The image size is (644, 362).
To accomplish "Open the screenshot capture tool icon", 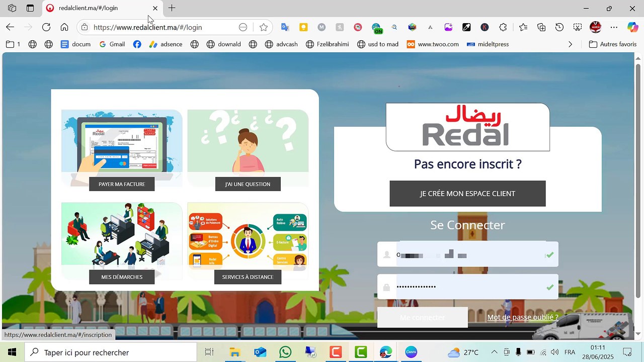I will 578,27.
